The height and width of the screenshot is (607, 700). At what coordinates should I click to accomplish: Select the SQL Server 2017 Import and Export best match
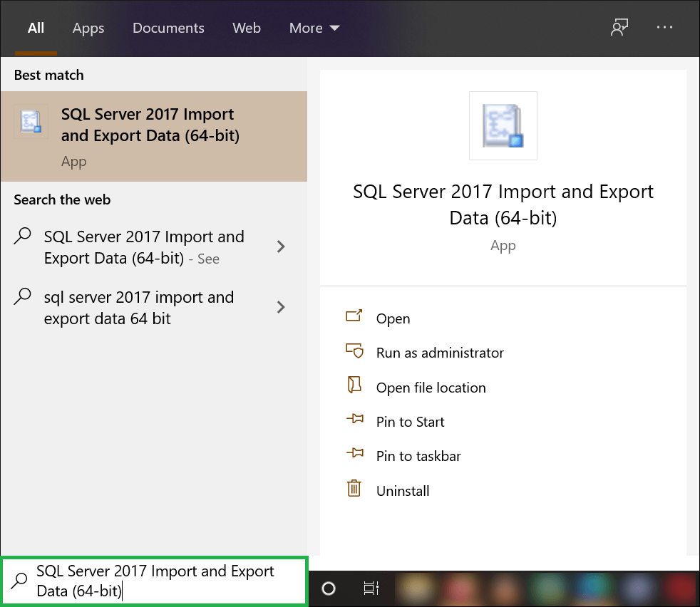point(154,137)
